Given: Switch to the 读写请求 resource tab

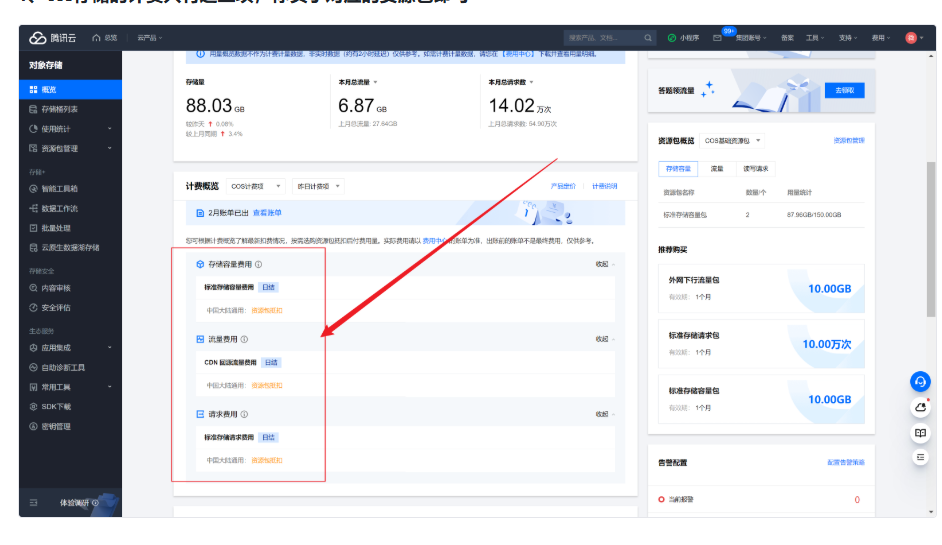Looking at the screenshot, I should 756,169.
